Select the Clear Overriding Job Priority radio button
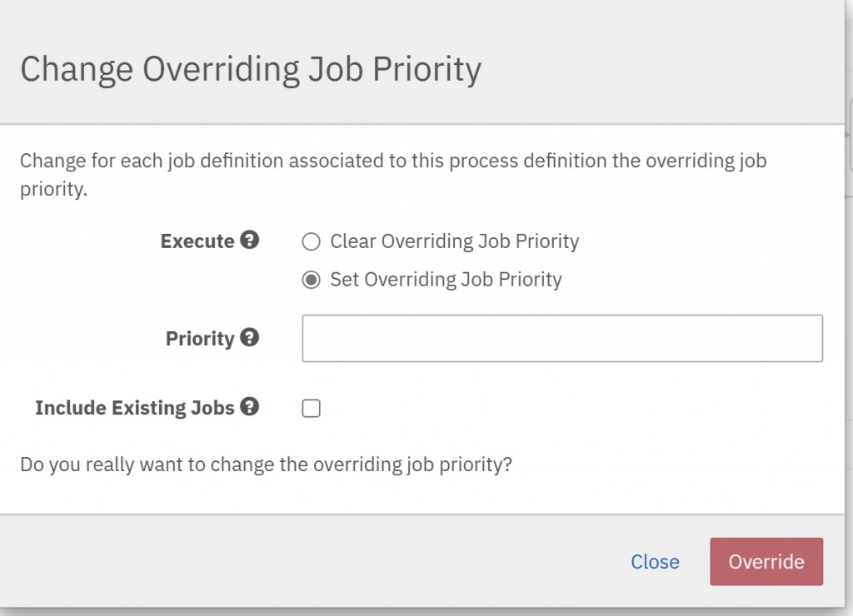853x616 pixels. pos(311,242)
